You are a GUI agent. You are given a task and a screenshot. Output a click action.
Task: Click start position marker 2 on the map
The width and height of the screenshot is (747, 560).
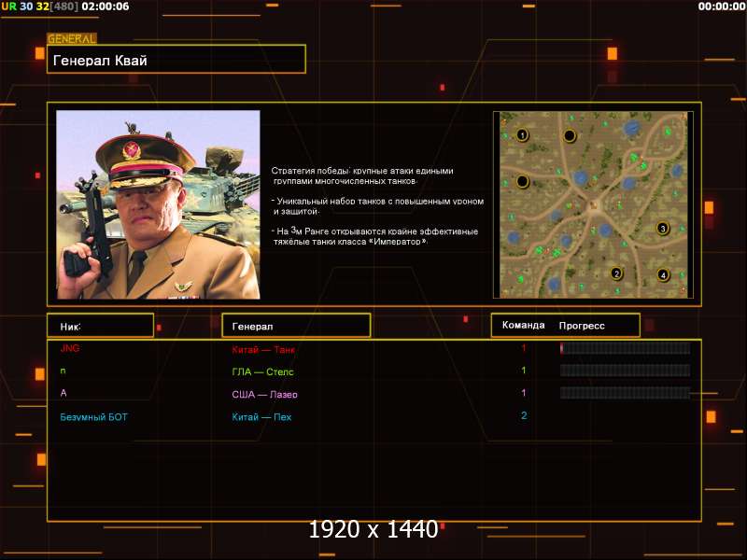(x=615, y=273)
